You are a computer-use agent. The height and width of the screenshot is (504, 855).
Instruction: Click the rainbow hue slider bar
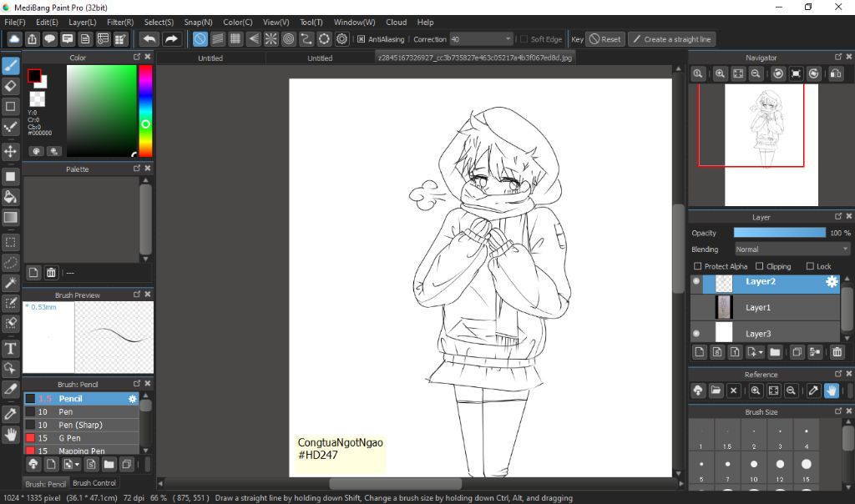pyautogui.click(x=145, y=111)
